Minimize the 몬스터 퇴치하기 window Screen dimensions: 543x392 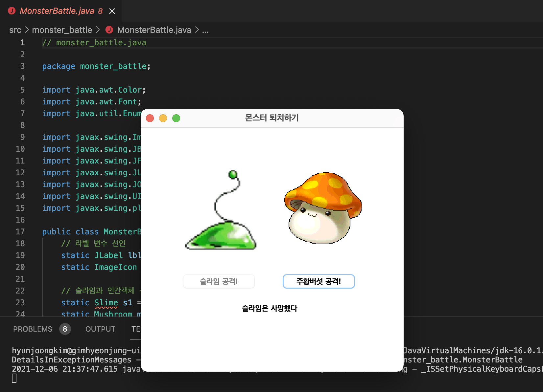(163, 118)
